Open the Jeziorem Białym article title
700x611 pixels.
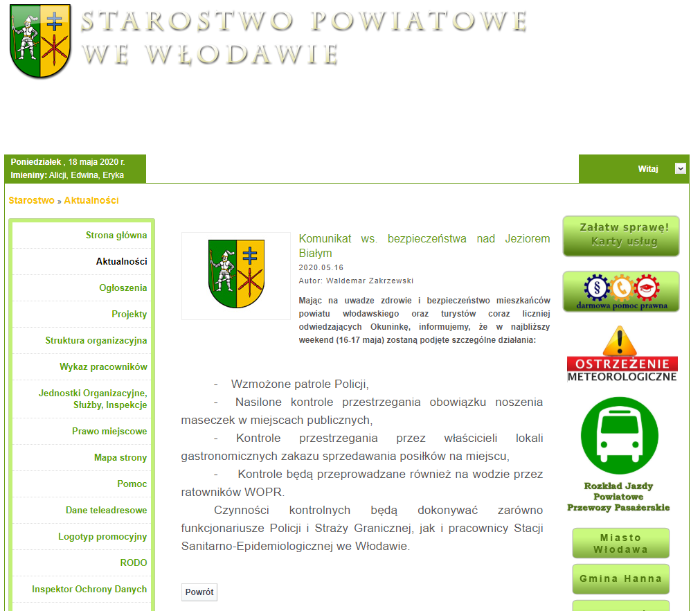(424, 245)
